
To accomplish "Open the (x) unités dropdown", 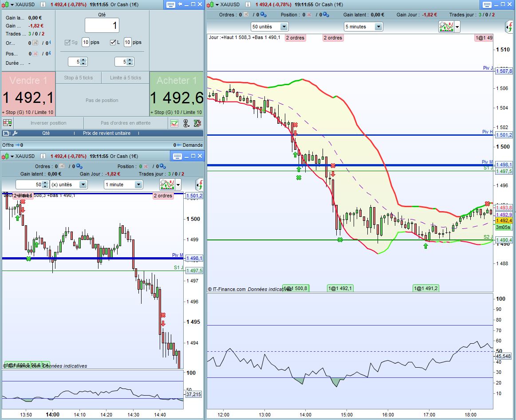I will tap(68, 184).
